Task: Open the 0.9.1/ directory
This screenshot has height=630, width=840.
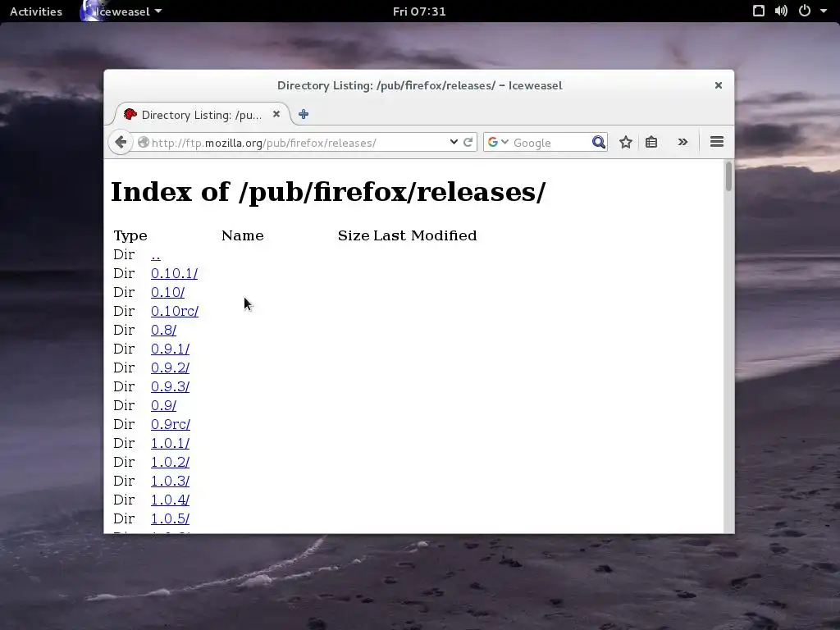Action: [x=170, y=349]
